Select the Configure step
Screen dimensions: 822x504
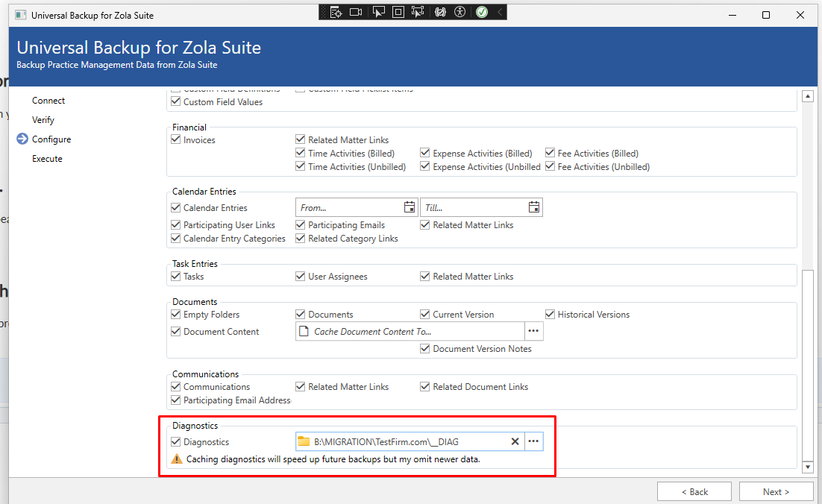pyautogui.click(x=51, y=139)
